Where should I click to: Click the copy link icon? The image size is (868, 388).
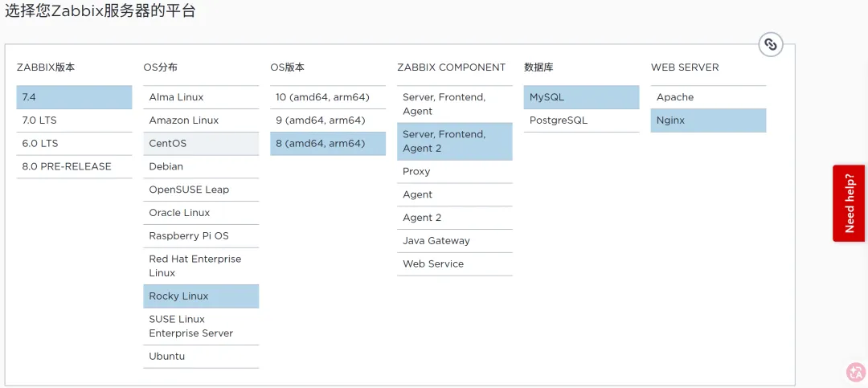(x=771, y=44)
